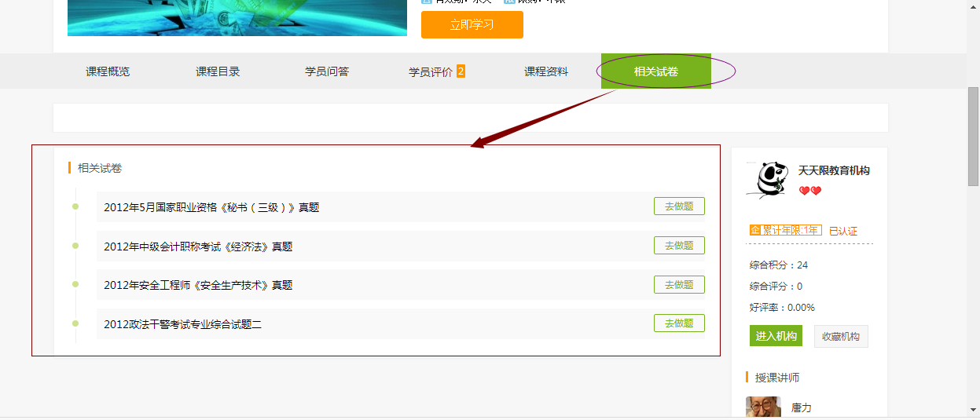Open the 课程目录 tab
Image resolution: width=980 pixels, height=420 pixels.
(218, 71)
